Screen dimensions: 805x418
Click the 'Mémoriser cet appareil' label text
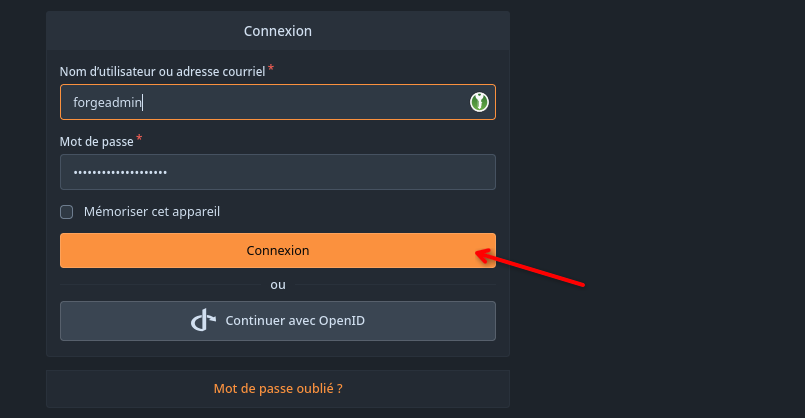point(151,212)
